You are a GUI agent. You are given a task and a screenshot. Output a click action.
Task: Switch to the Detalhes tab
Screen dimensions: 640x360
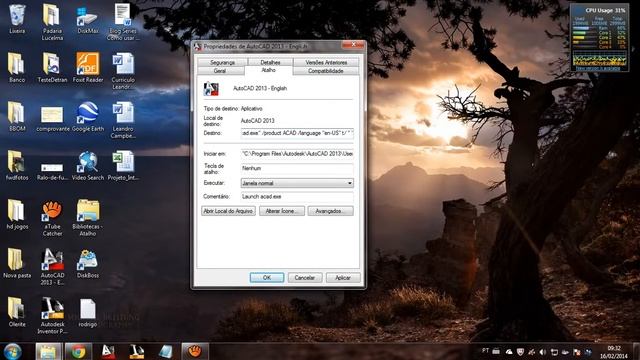270,62
